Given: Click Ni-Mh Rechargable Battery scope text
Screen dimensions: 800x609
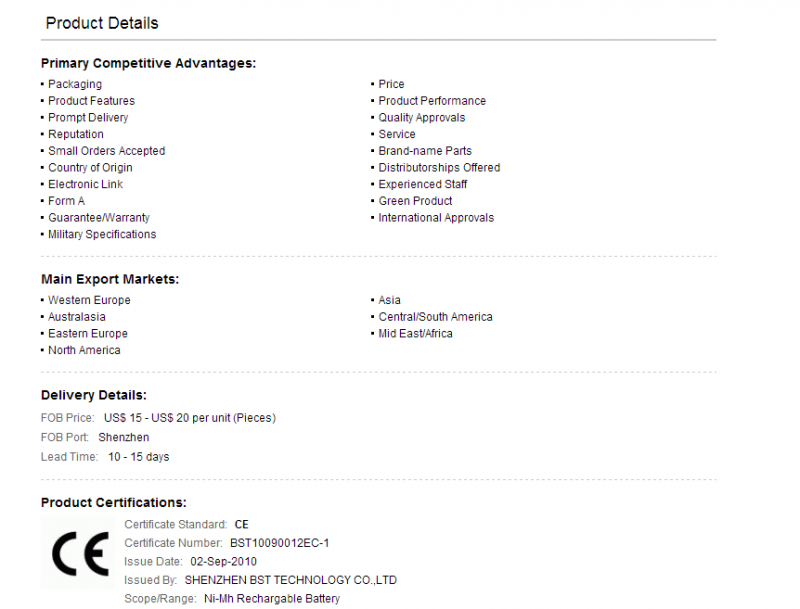Looking at the screenshot, I should [x=272, y=599].
